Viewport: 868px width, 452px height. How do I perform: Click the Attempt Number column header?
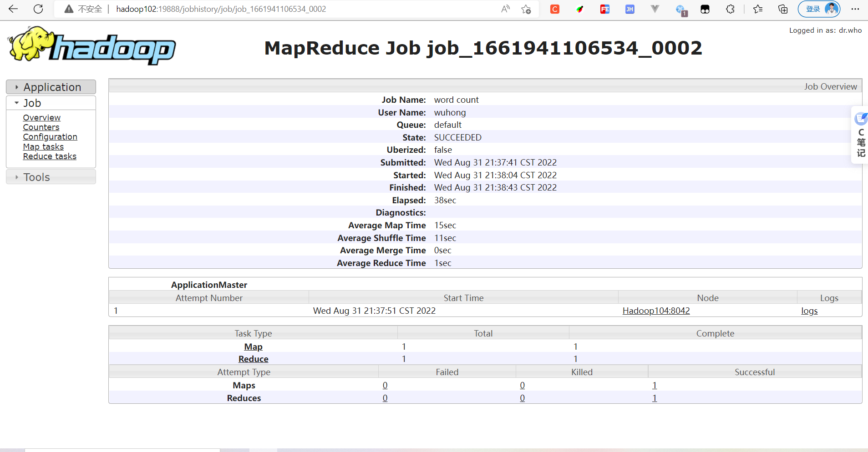coord(209,298)
